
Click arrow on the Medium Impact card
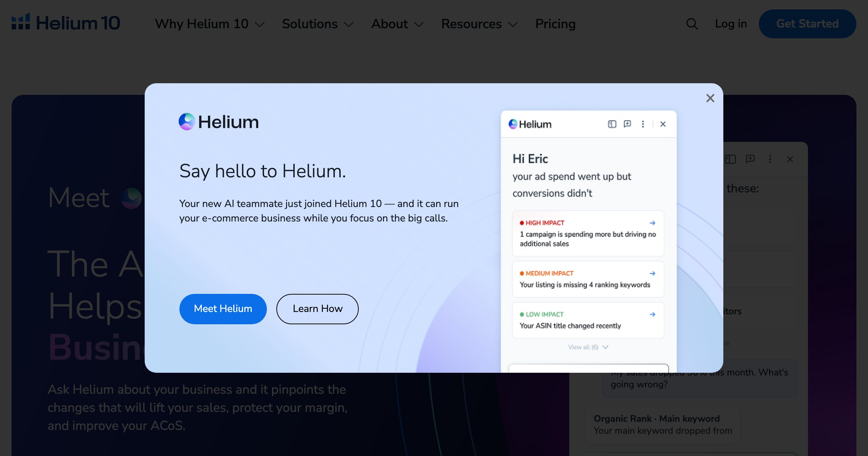click(652, 273)
